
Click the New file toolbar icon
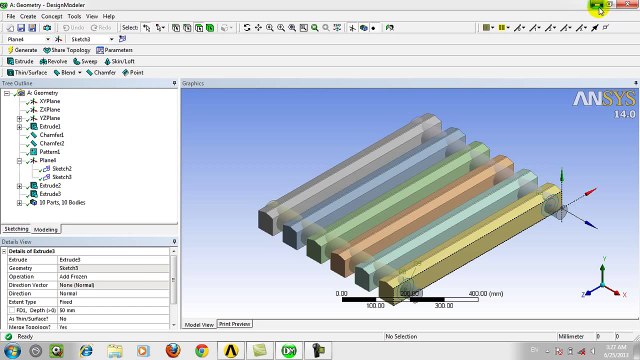tap(10, 28)
